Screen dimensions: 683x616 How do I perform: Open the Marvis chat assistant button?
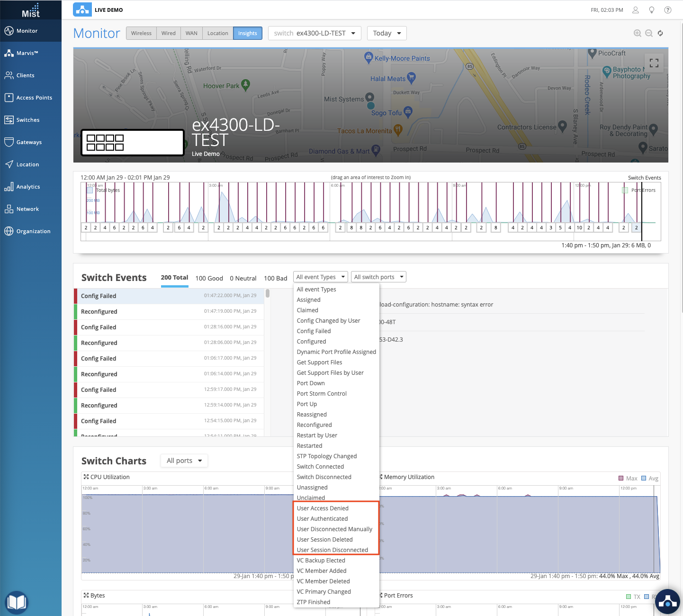tap(668, 602)
